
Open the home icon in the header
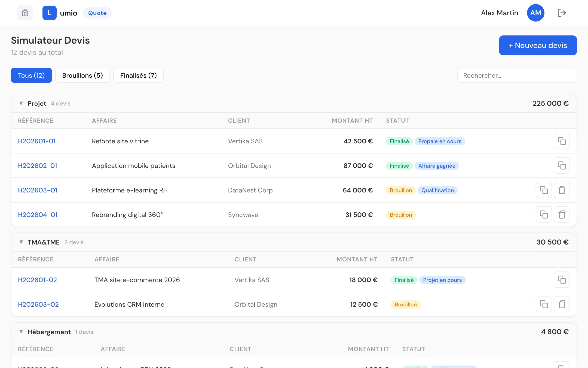(25, 13)
